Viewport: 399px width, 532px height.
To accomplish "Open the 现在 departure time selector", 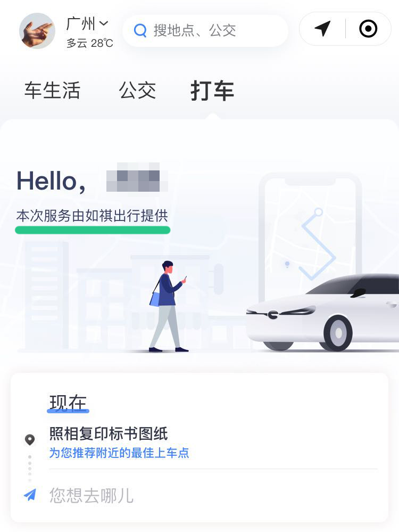I will pyautogui.click(x=68, y=403).
